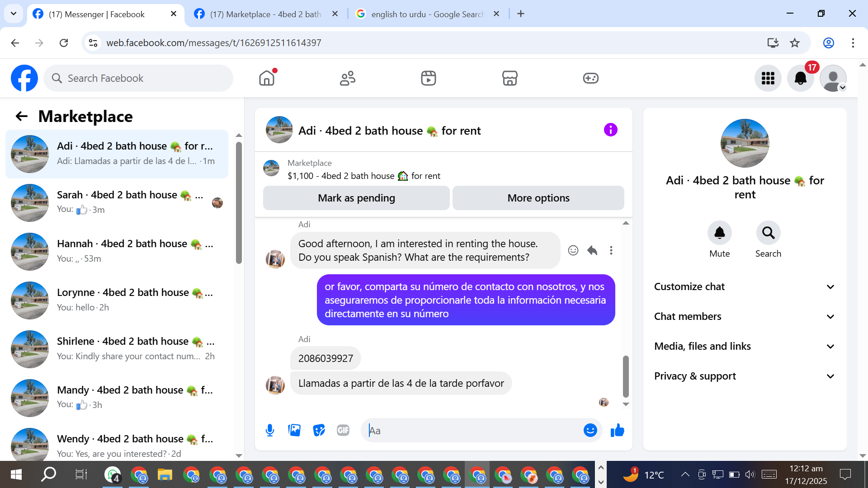Expand Customize chat section
Screen dimensions: 868x488
click(745, 287)
